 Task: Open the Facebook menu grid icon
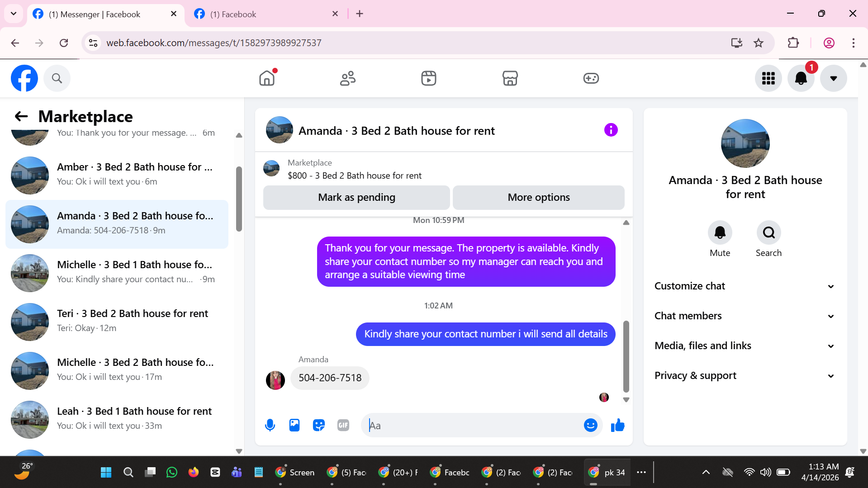tap(768, 78)
